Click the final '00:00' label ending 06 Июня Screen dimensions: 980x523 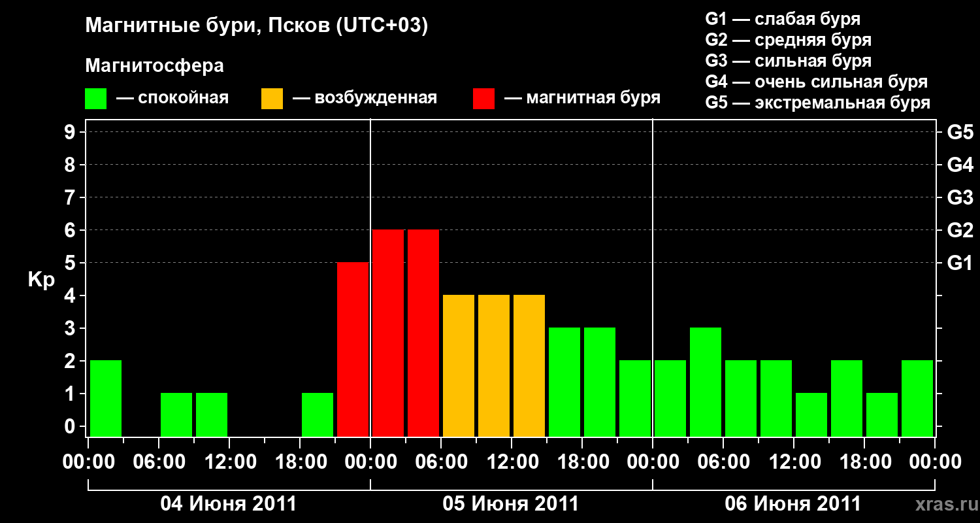(935, 462)
